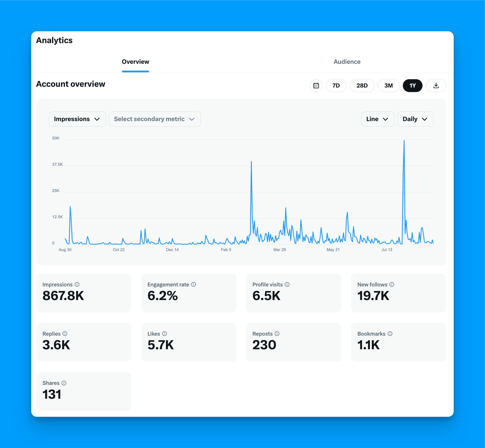The height and width of the screenshot is (448, 485).
Task: Change the chart type from Line
Action: [x=377, y=119]
